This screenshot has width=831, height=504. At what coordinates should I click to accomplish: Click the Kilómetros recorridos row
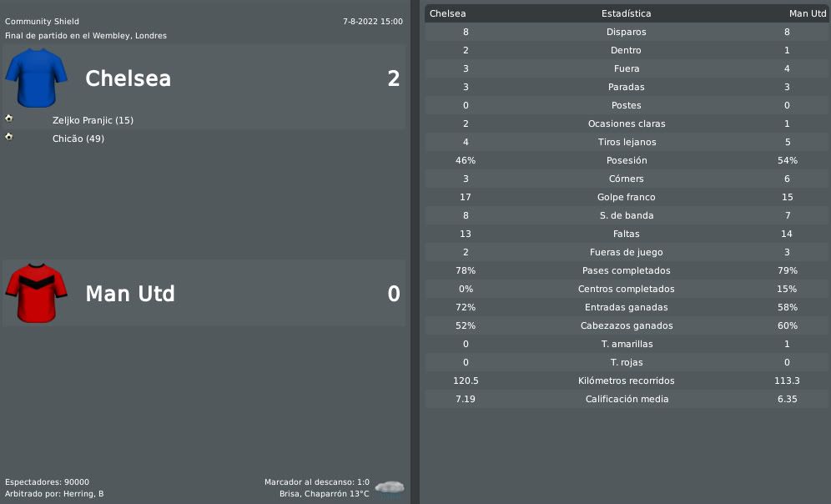[627, 381]
